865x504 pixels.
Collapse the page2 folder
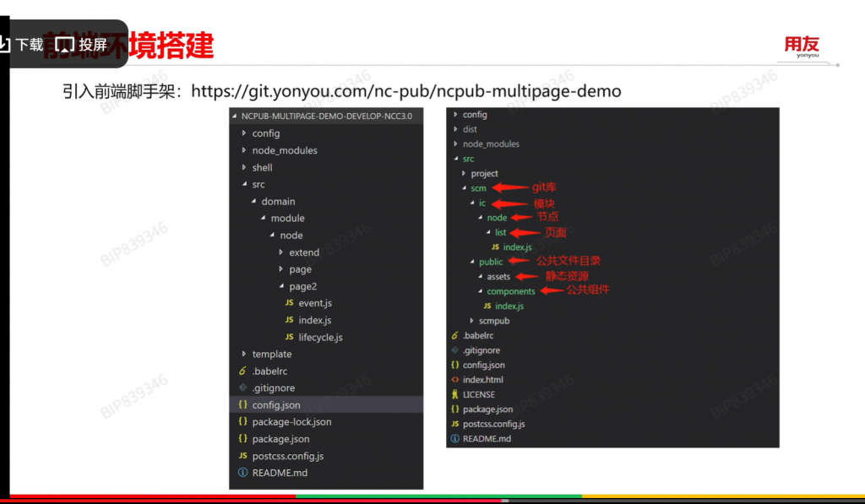[x=281, y=286]
